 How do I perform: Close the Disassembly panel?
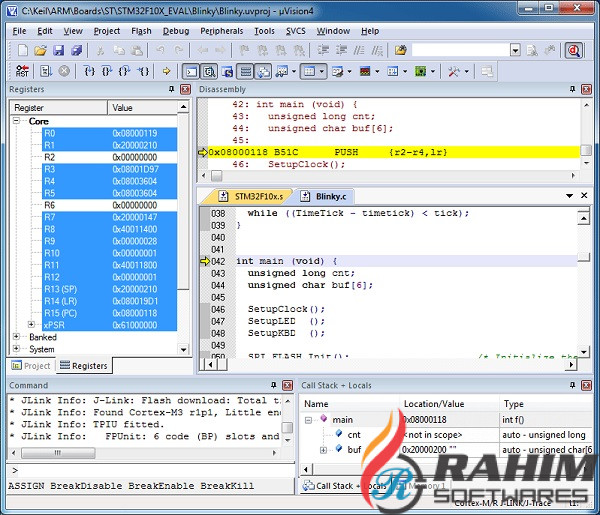[x=587, y=90]
